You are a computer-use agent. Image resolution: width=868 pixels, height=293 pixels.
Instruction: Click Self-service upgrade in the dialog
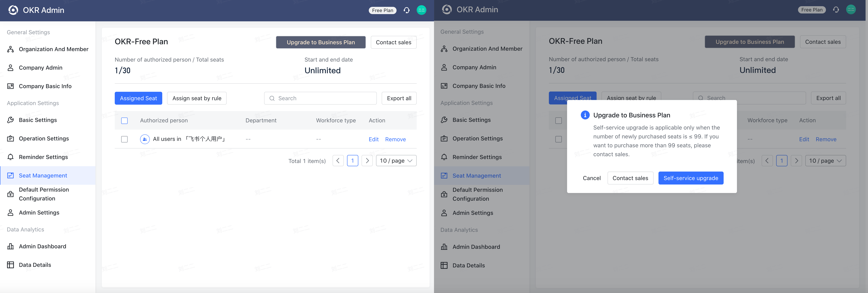pyautogui.click(x=691, y=178)
